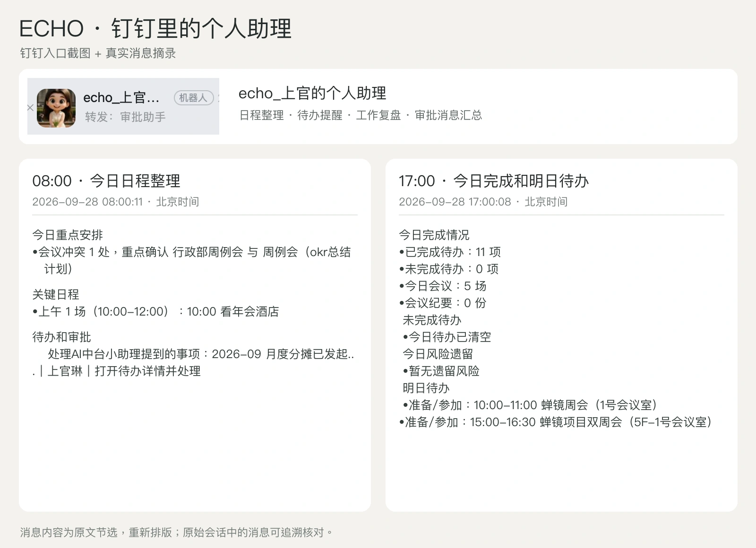
Task: Click the subtitle 钉钉入口截图 + 真实消息摘录
Action: click(98, 53)
